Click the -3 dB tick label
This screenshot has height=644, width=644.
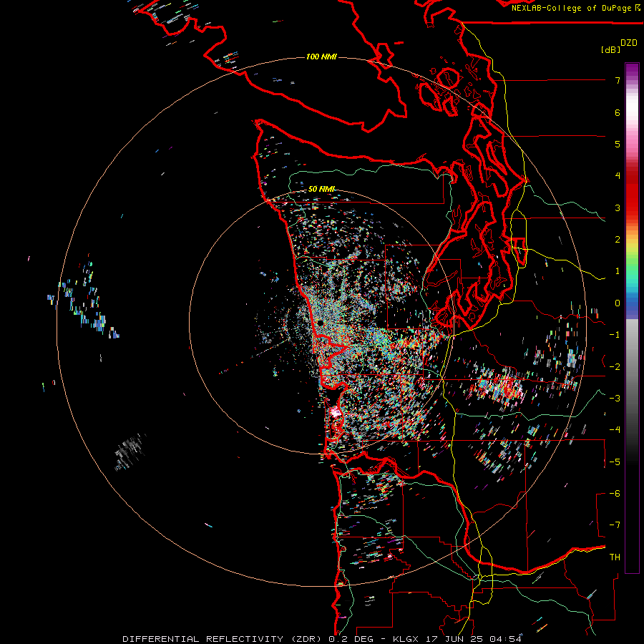pyautogui.click(x=615, y=398)
